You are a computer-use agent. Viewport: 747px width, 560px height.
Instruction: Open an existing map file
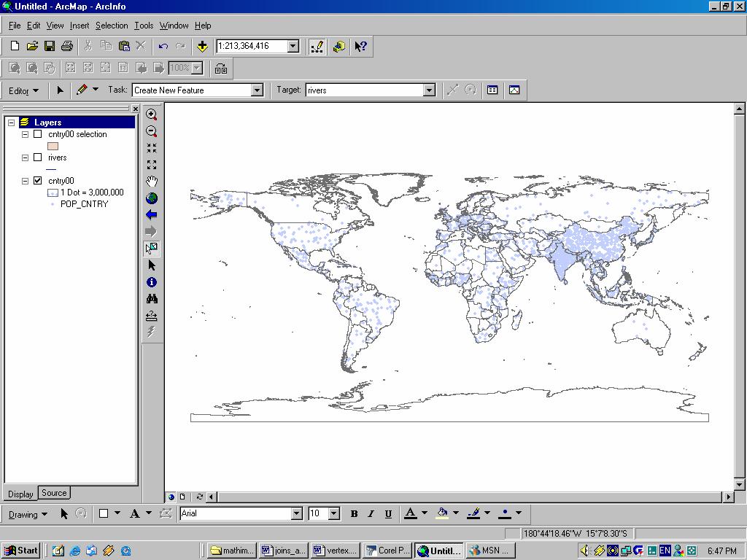(32, 46)
